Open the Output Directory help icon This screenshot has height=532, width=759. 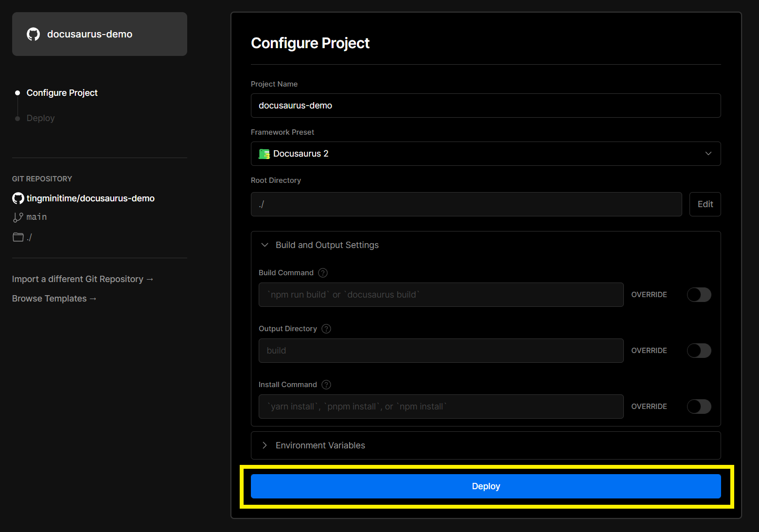(326, 329)
